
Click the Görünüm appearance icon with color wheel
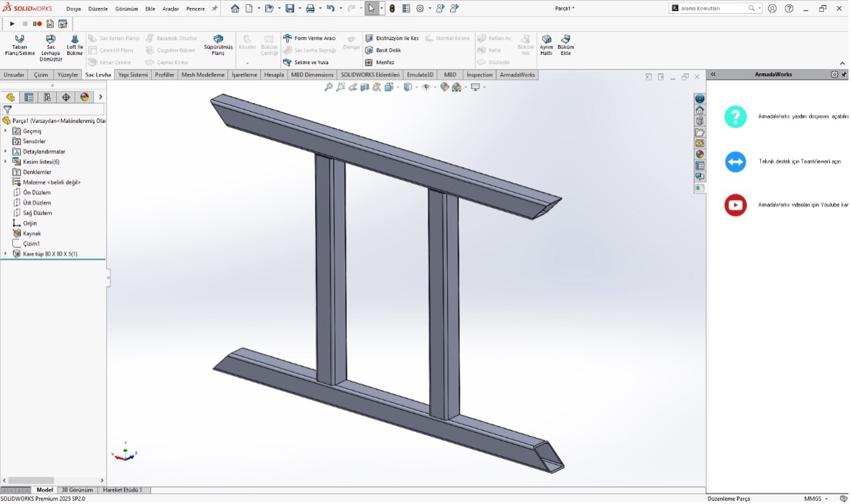(85, 97)
